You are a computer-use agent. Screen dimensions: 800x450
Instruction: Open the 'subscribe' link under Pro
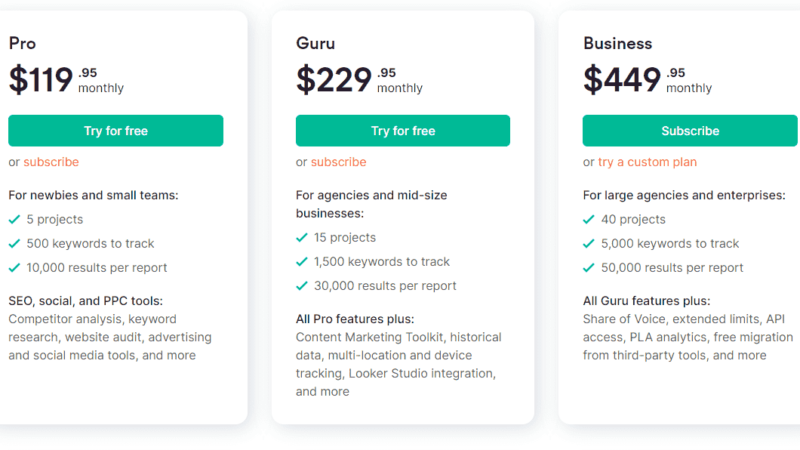click(x=51, y=162)
